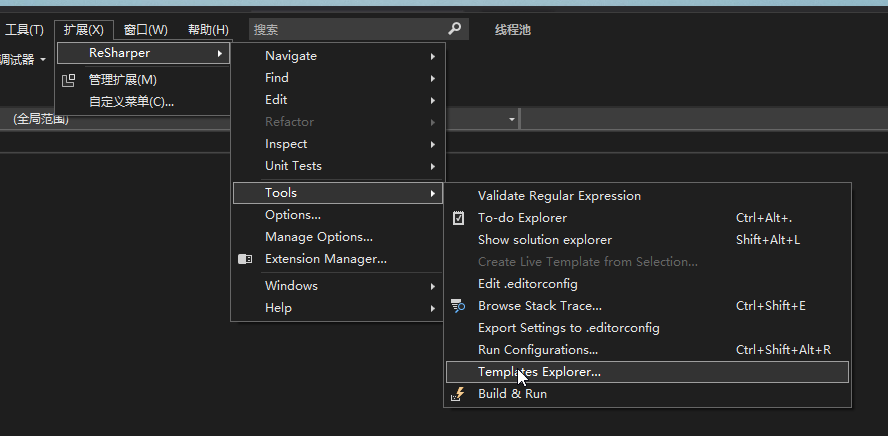Click the 管理扩展 icon

[x=68, y=80]
